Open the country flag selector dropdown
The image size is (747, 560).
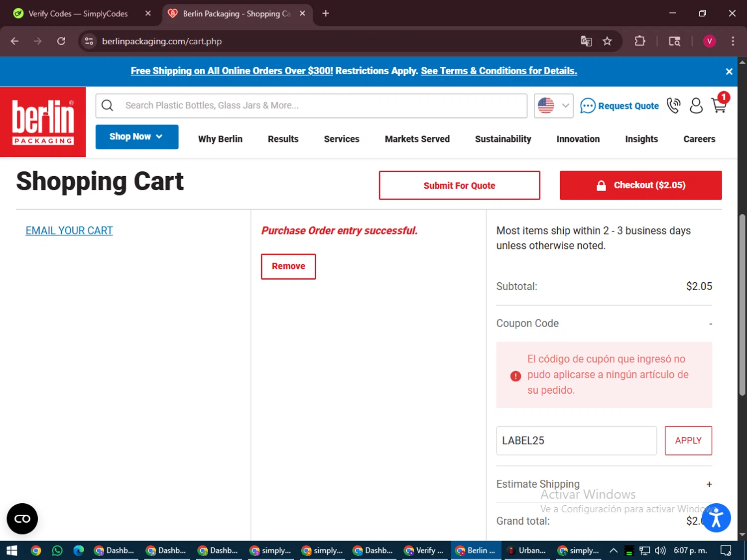(553, 106)
